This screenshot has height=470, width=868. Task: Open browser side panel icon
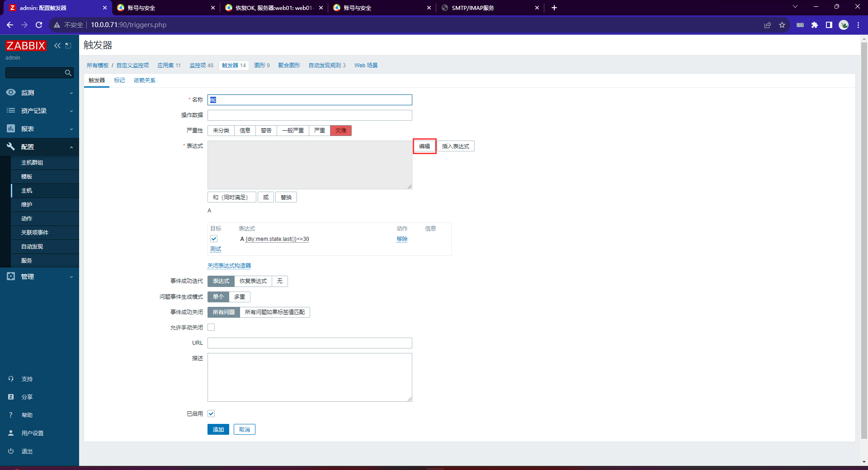(x=829, y=25)
